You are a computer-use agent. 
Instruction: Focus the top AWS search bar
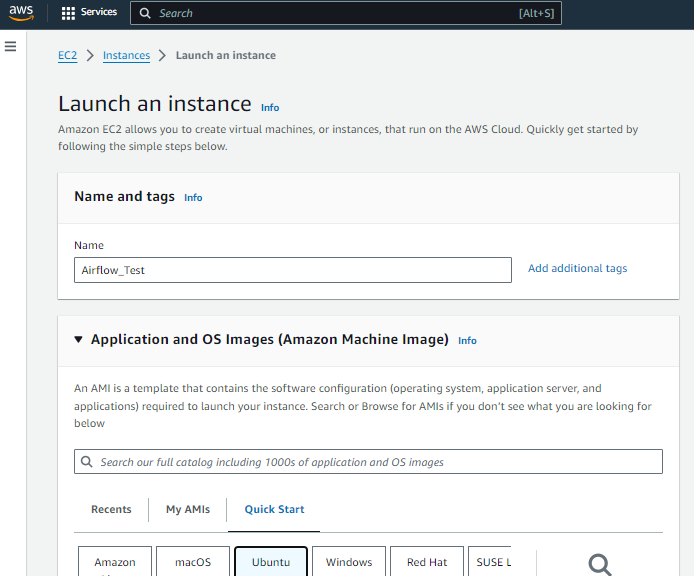346,13
